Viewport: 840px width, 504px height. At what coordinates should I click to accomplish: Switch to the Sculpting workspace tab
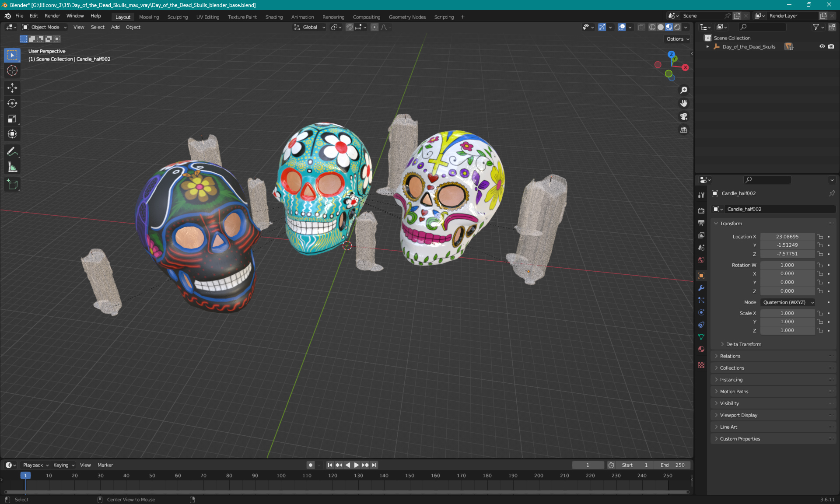coord(177,17)
